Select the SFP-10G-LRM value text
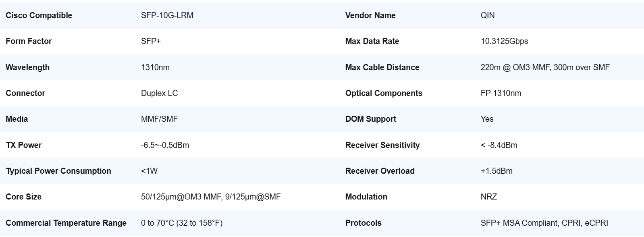Image resolution: width=644 pixels, height=237 pixels. (x=167, y=15)
